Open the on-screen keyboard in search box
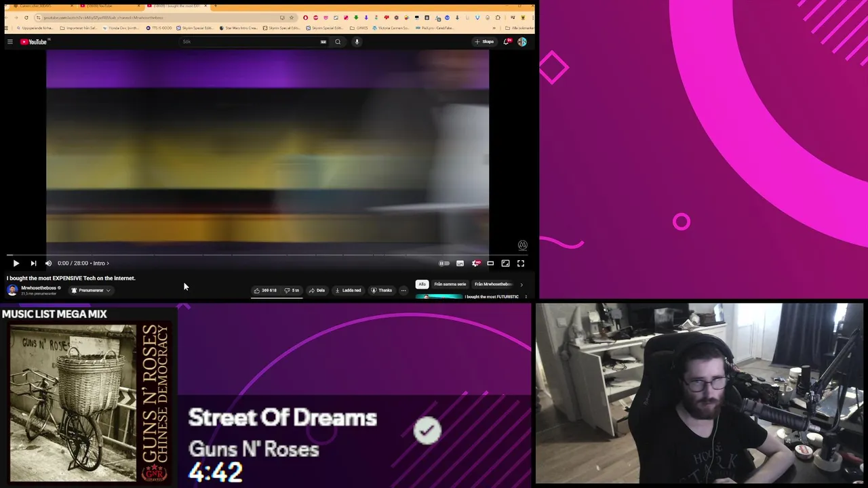This screenshot has width=868, height=488. (323, 42)
